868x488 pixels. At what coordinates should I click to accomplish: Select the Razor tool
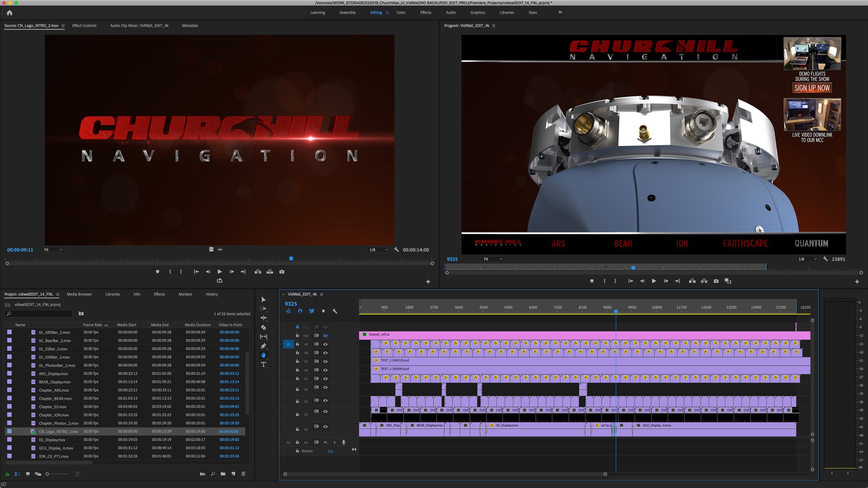[264, 327]
